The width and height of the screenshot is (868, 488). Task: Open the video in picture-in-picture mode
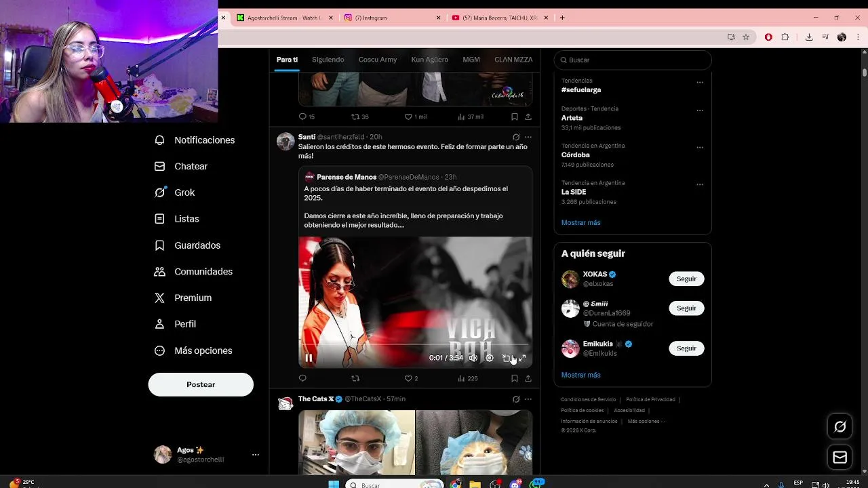[x=506, y=358]
